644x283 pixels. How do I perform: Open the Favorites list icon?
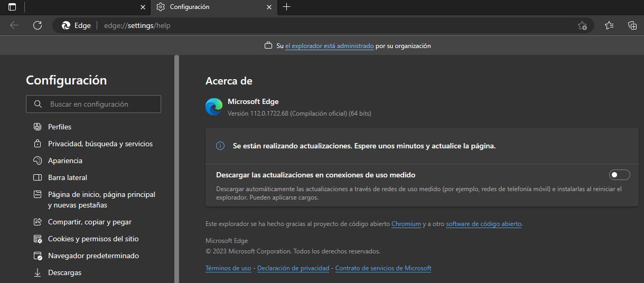[609, 25]
